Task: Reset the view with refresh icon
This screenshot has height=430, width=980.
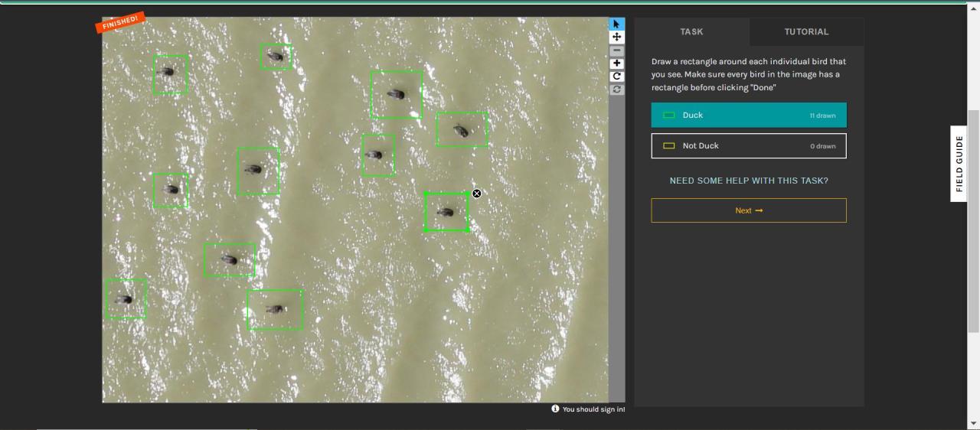Action: (616, 90)
